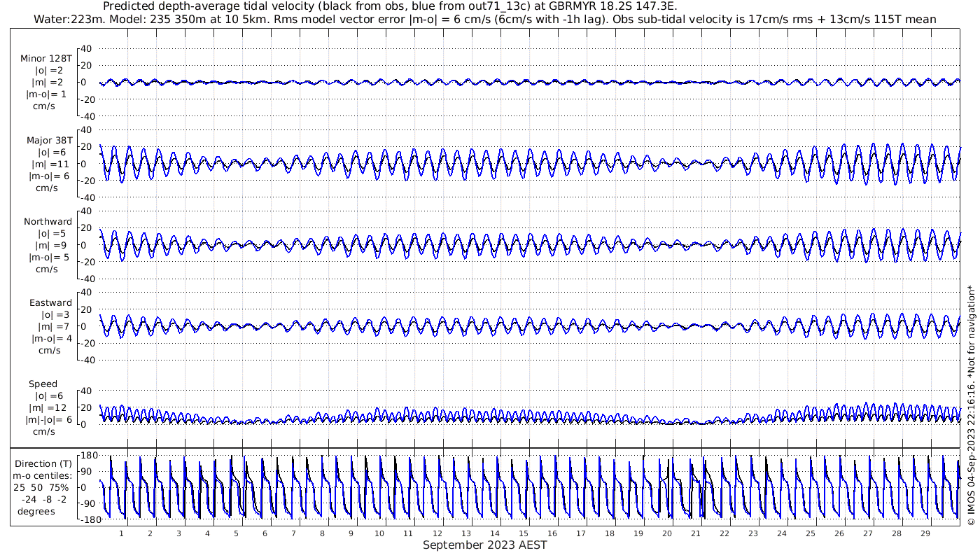Screen dimensions: 980x560
Task: Click date label '7' on time axis
Action: point(293,533)
